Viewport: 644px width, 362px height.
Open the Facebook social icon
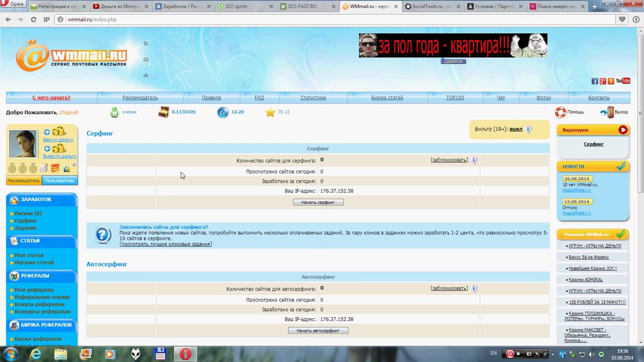click(595, 81)
